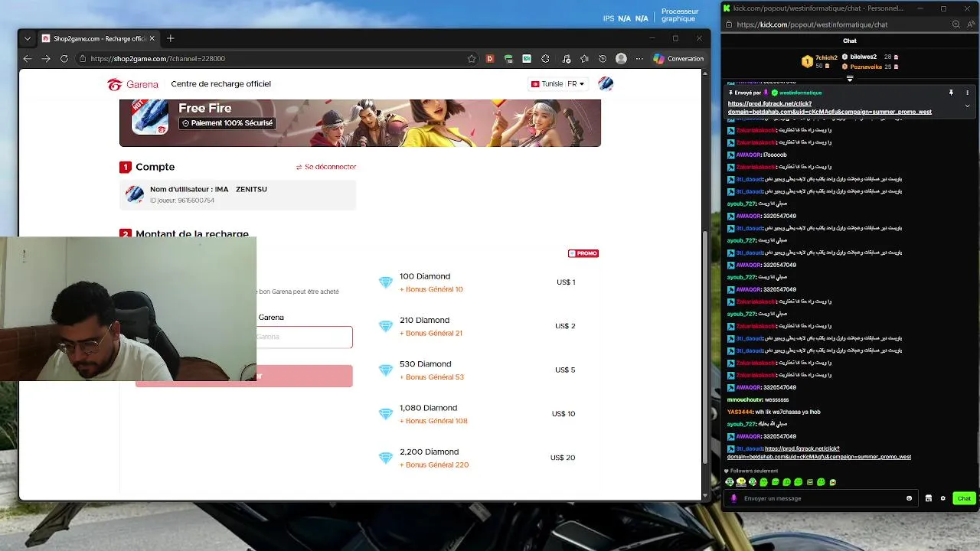Open the Kick chat shop icon
This screenshot has width=980, height=551.
[x=929, y=498]
